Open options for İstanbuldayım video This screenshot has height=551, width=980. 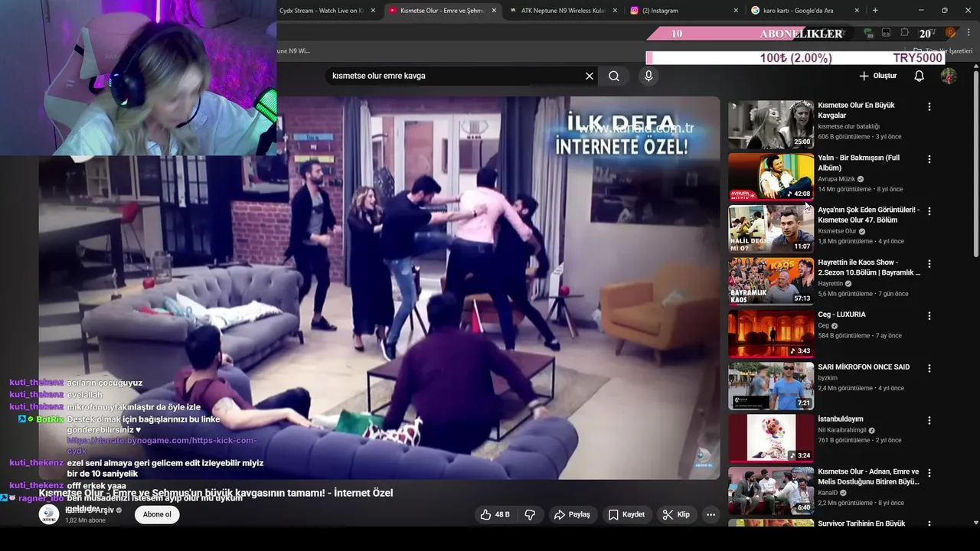tap(929, 420)
